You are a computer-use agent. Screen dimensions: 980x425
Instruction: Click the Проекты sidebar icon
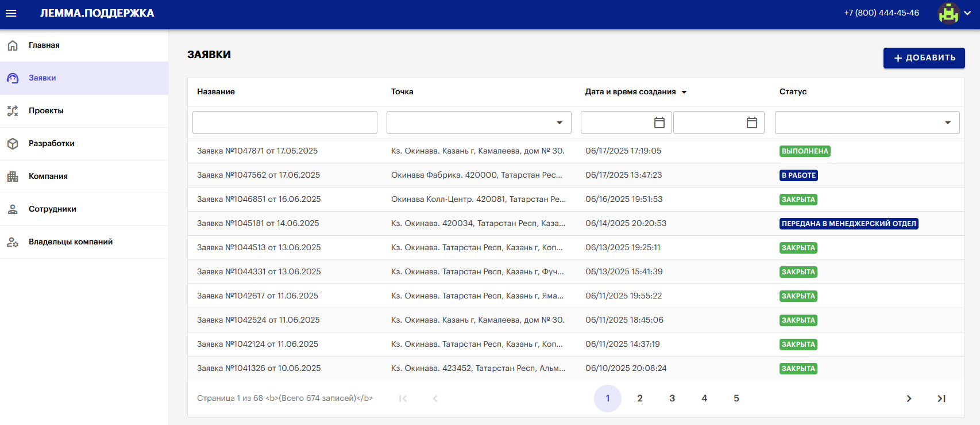tap(13, 111)
